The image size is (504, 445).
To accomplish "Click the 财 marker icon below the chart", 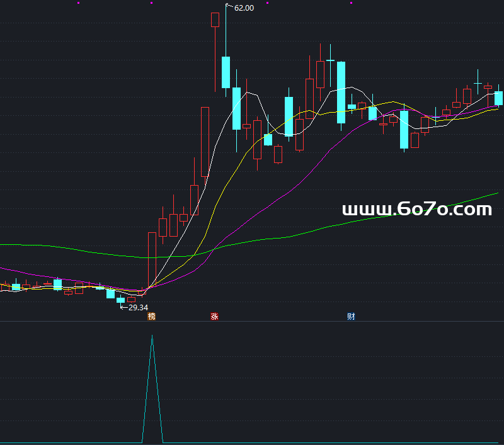I will pyautogui.click(x=351, y=316).
